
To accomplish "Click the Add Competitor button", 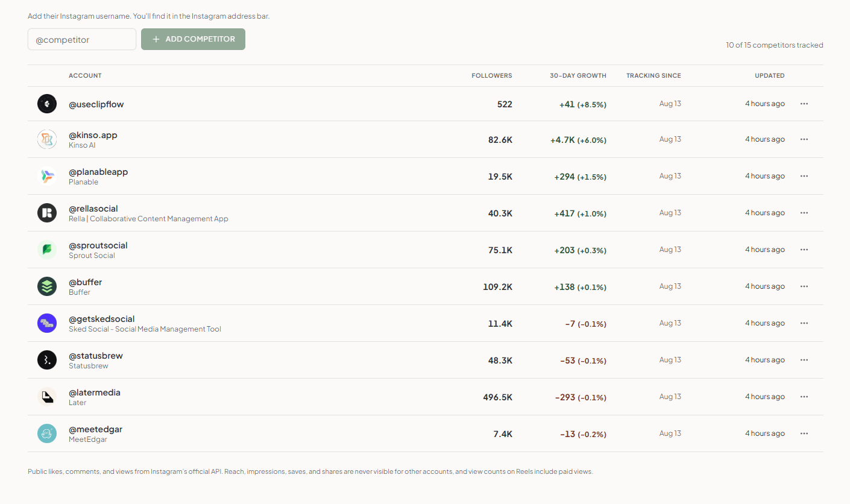I will pos(193,39).
